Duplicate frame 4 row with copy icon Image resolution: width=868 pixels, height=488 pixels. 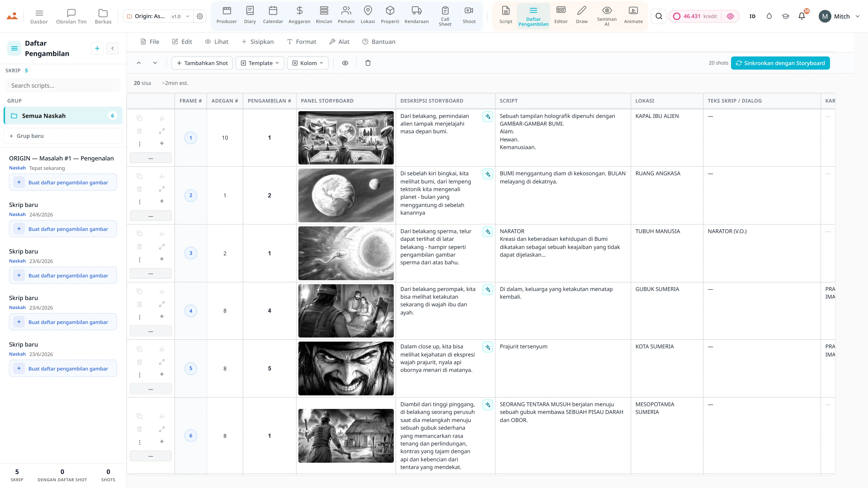139,291
